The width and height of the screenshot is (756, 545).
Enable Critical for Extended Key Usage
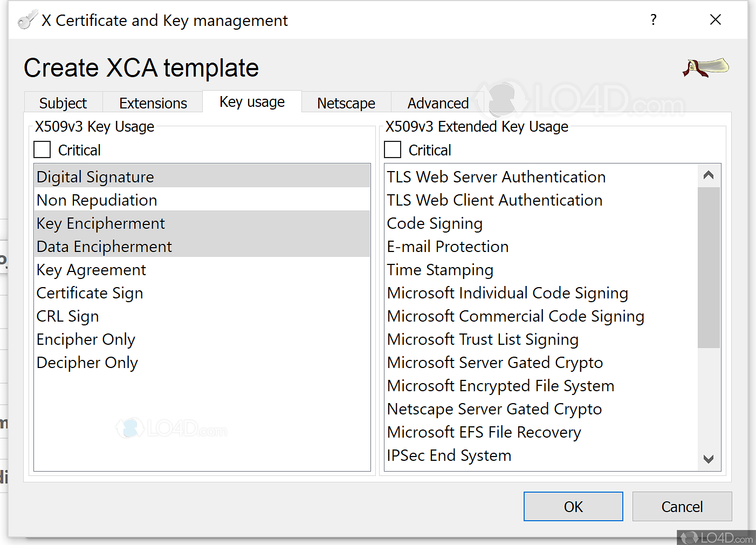click(x=392, y=149)
